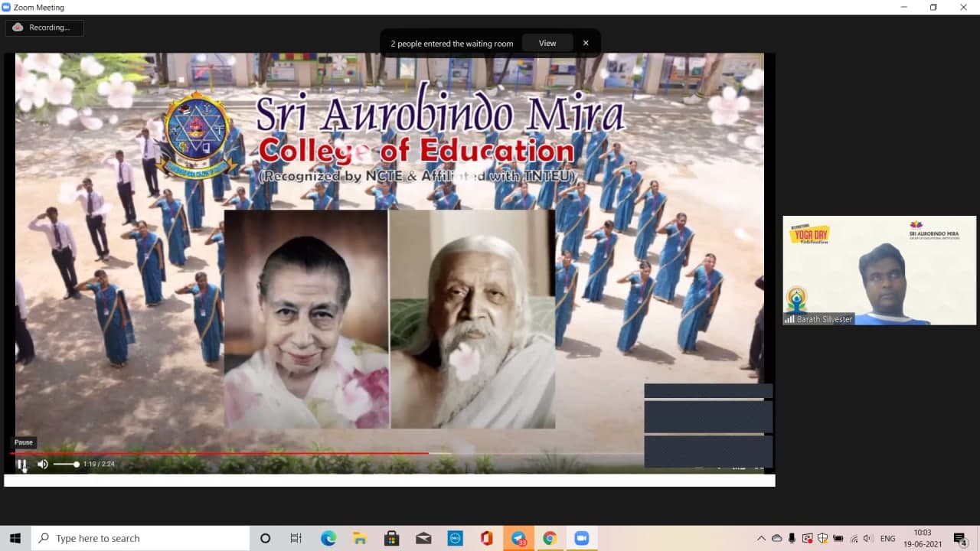Select Barath Silvester's video thumbnail

[x=879, y=270]
